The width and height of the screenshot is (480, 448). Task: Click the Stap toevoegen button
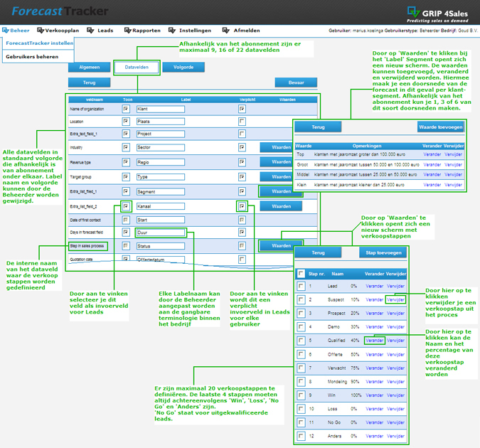[x=383, y=252]
